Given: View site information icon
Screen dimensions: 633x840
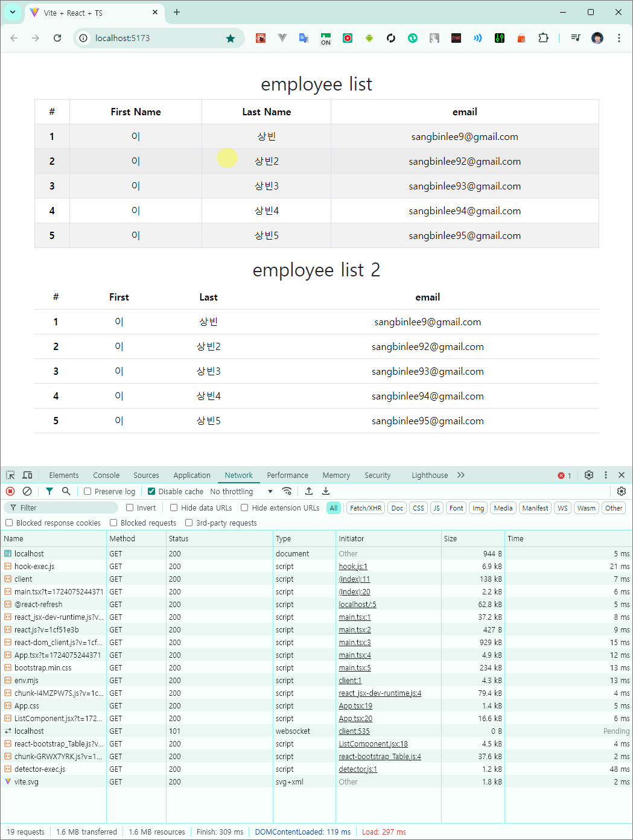Looking at the screenshot, I should 84,38.
